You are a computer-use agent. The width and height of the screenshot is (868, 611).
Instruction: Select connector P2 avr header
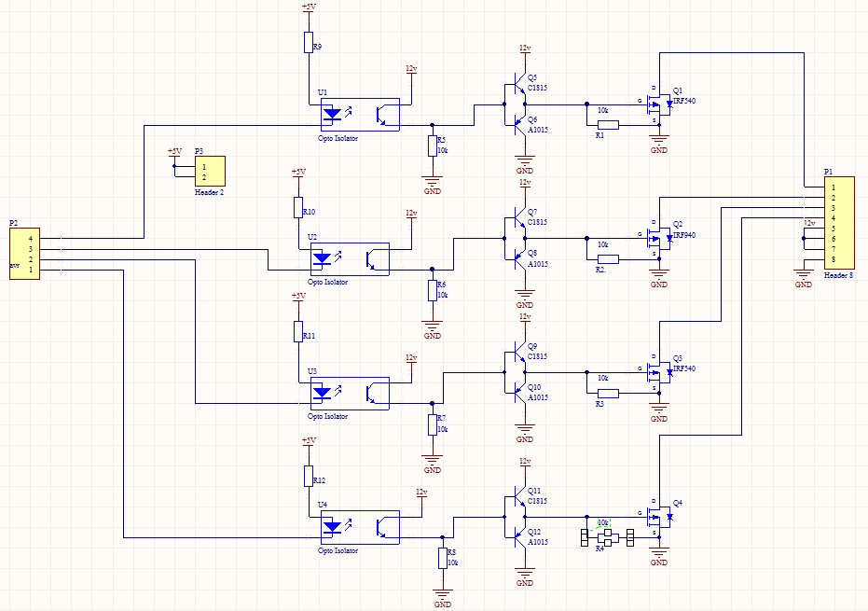pyautogui.click(x=25, y=254)
